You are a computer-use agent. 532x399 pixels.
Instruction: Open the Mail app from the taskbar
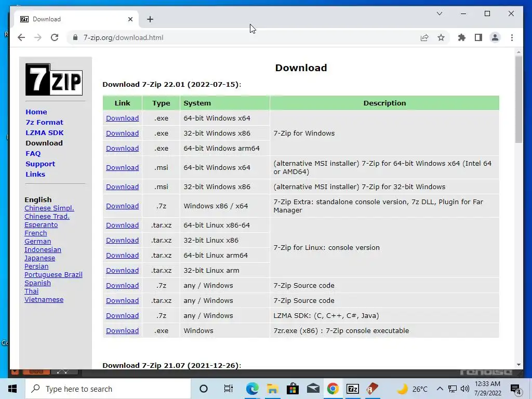point(313,389)
